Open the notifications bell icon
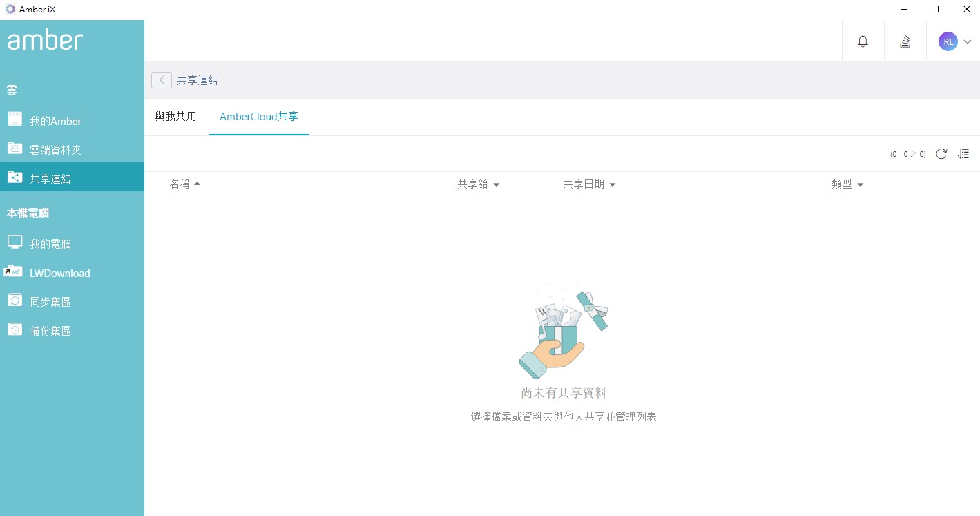 (x=863, y=41)
